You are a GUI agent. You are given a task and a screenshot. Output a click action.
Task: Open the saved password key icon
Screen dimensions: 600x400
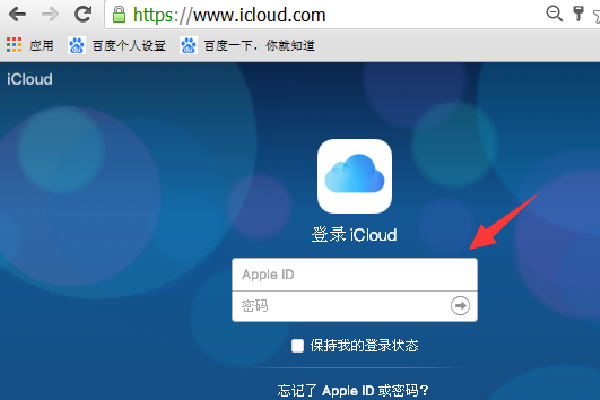pos(578,13)
